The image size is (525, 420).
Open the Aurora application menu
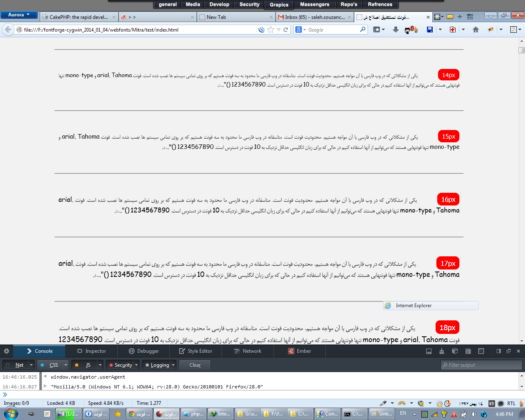click(19, 15)
